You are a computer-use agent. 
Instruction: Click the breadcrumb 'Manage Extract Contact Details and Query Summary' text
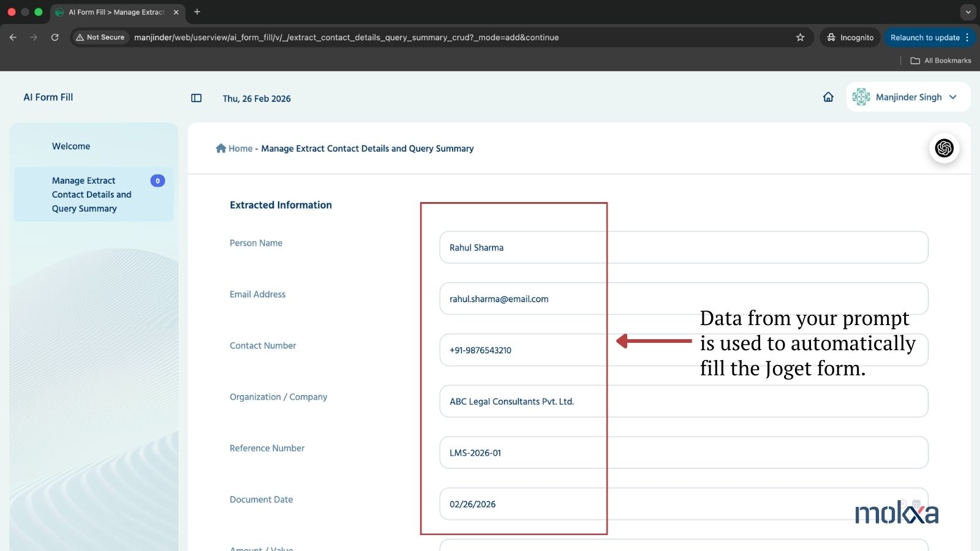[x=367, y=149]
